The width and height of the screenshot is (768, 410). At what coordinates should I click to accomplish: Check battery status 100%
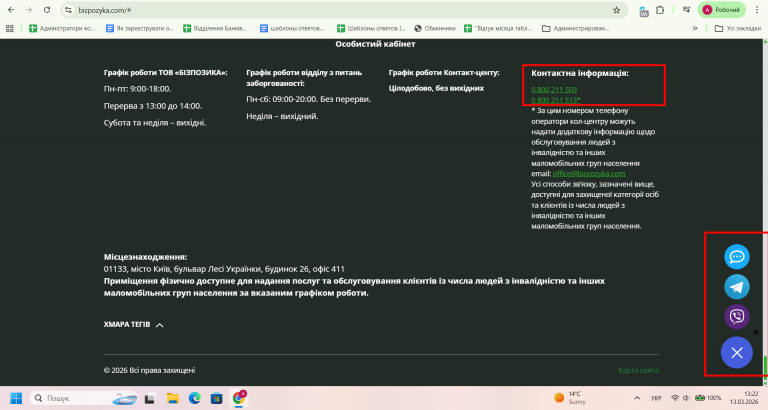(x=708, y=398)
